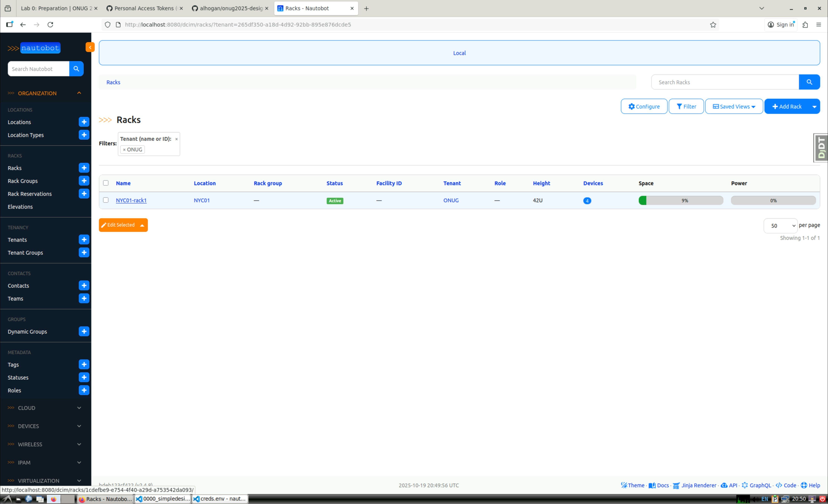Open Elevations in the sidebar menu

point(20,207)
